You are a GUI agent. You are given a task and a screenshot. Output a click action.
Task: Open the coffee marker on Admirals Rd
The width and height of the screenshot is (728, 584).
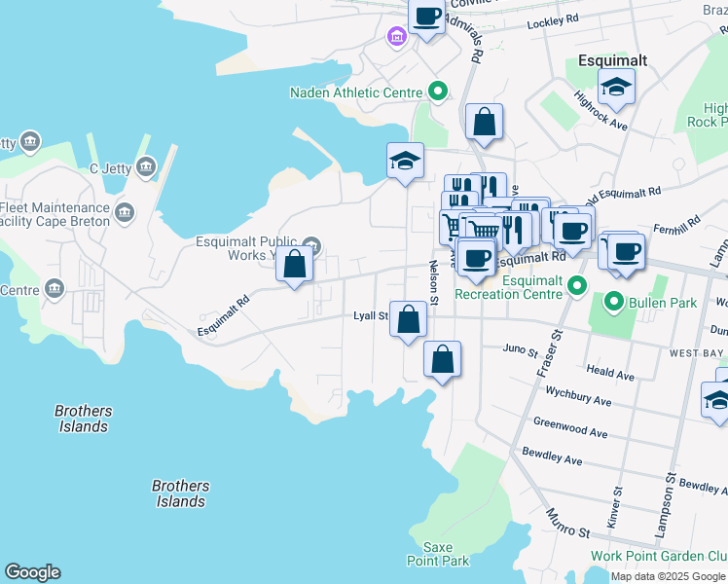(426, 19)
